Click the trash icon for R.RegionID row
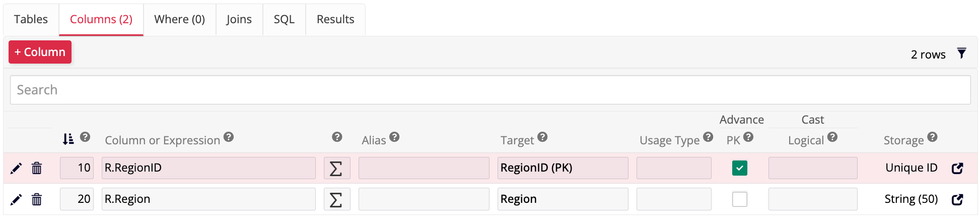 point(37,168)
